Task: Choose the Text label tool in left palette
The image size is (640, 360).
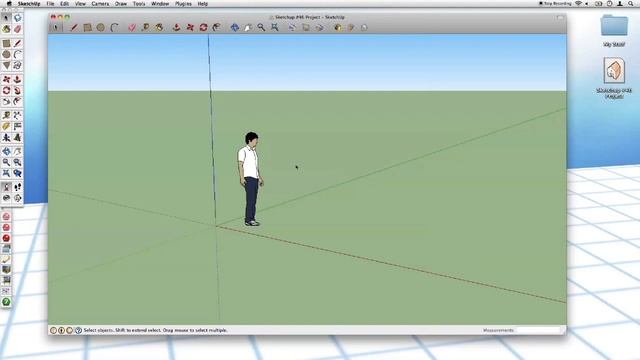Action: [18, 127]
